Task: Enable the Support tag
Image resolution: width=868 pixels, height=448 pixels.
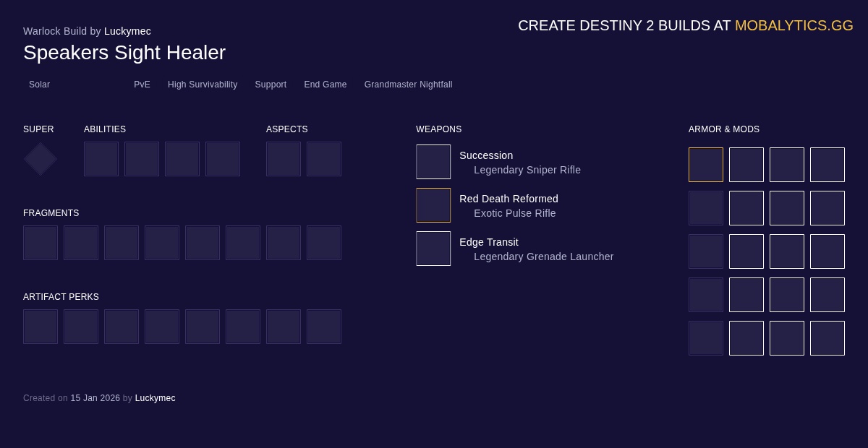Action: pos(271,85)
